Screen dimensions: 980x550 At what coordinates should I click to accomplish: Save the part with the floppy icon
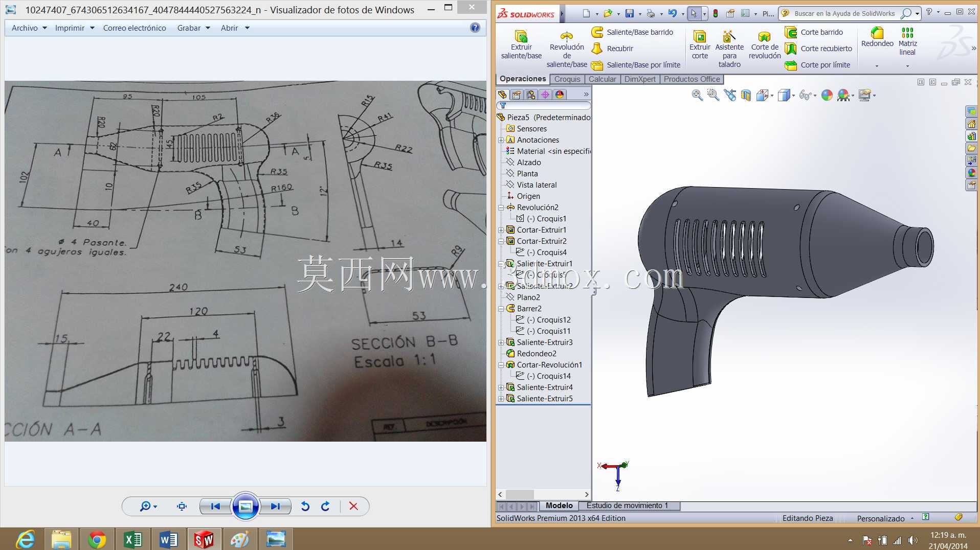[630, 13]
